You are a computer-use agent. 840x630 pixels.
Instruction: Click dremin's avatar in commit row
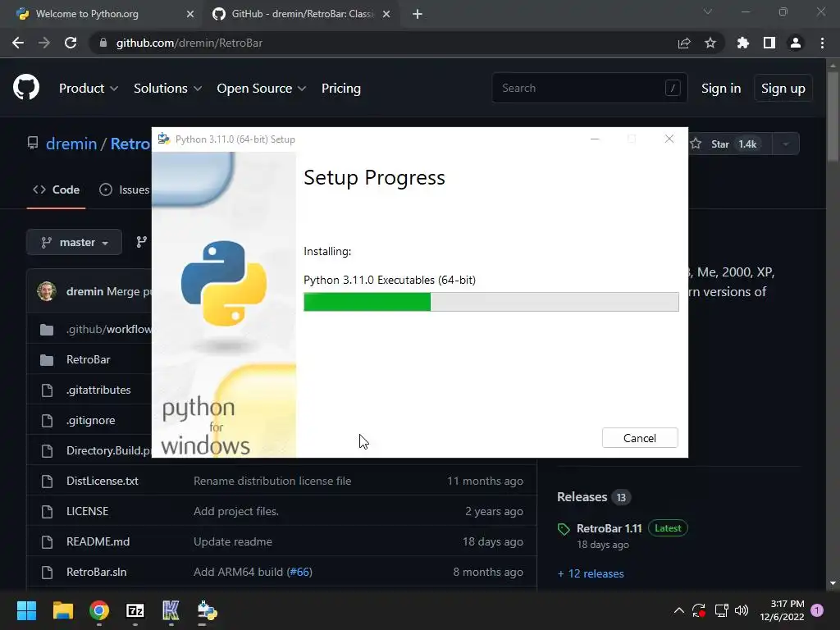coord(47,291)
